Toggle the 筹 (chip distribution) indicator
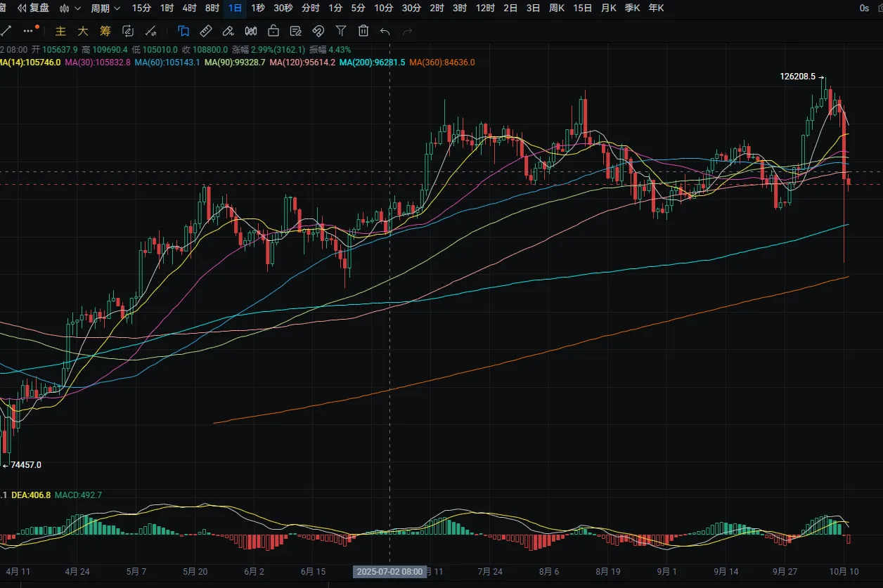Image resolution: width=883 pixels, height=588 pixels. pos(105,31)
